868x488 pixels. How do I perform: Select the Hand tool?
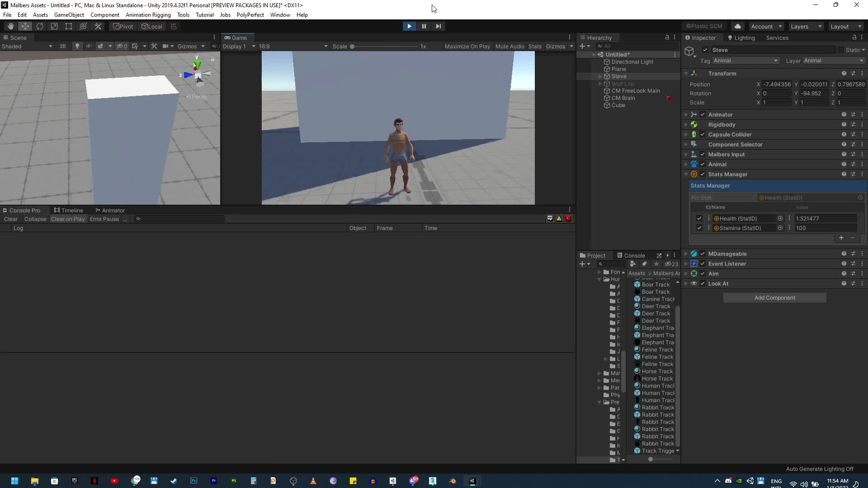tap(11, 26)
